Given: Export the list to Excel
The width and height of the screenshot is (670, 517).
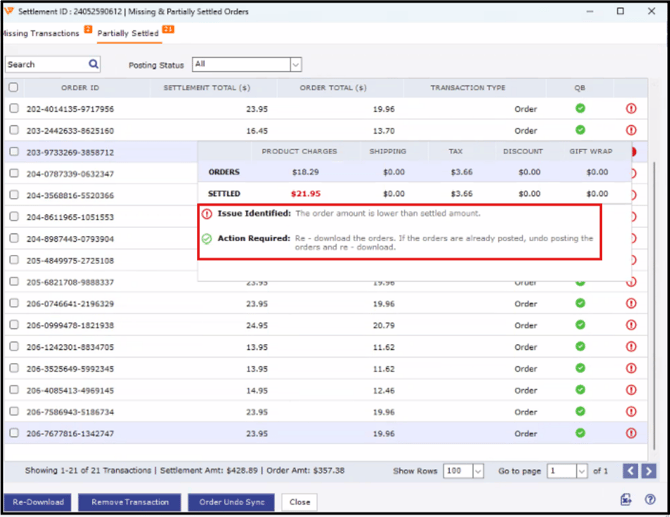Looking at the screenshot, I should [626, 500].
